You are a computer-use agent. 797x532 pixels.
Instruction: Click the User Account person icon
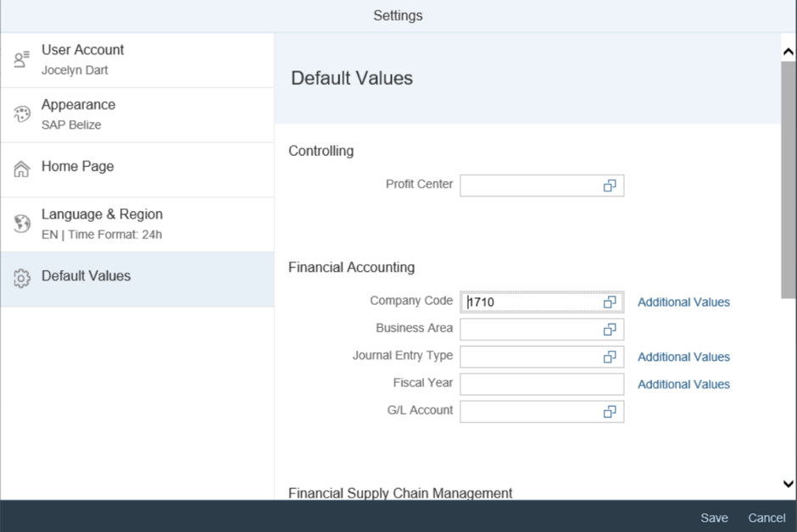pos(22,60)
